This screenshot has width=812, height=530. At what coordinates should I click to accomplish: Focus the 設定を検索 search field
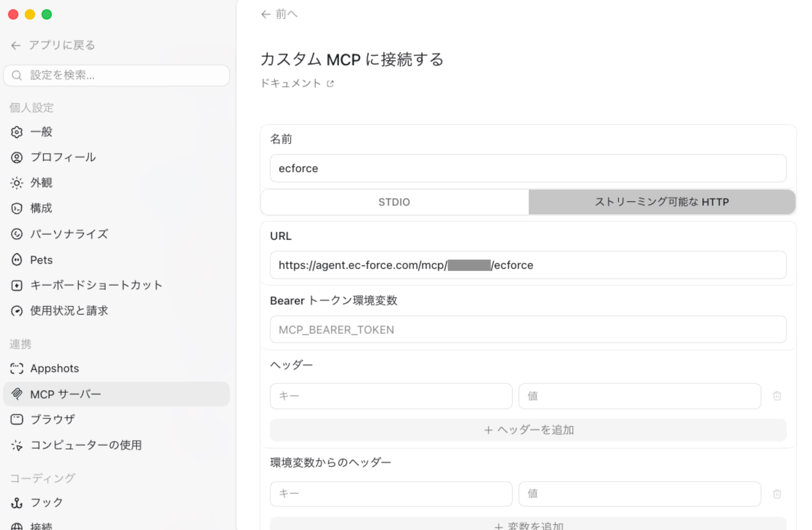(116, 75)
